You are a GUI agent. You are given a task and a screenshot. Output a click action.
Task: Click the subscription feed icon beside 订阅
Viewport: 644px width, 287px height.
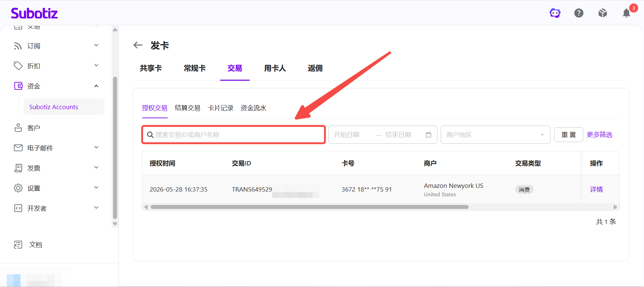18,46
